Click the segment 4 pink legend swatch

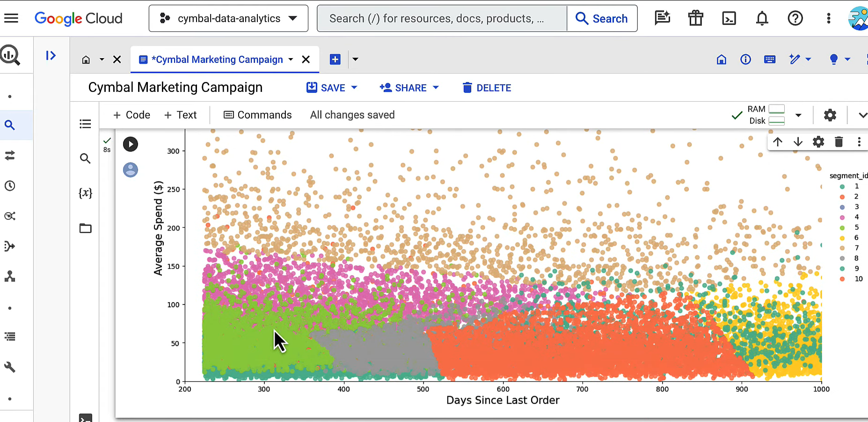(x=842, y=217)
